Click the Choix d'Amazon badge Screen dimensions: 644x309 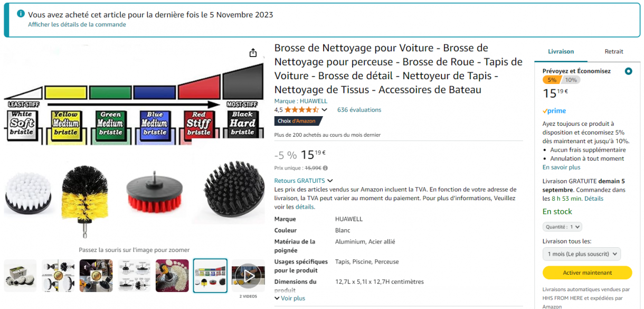[x=296, y=121]
